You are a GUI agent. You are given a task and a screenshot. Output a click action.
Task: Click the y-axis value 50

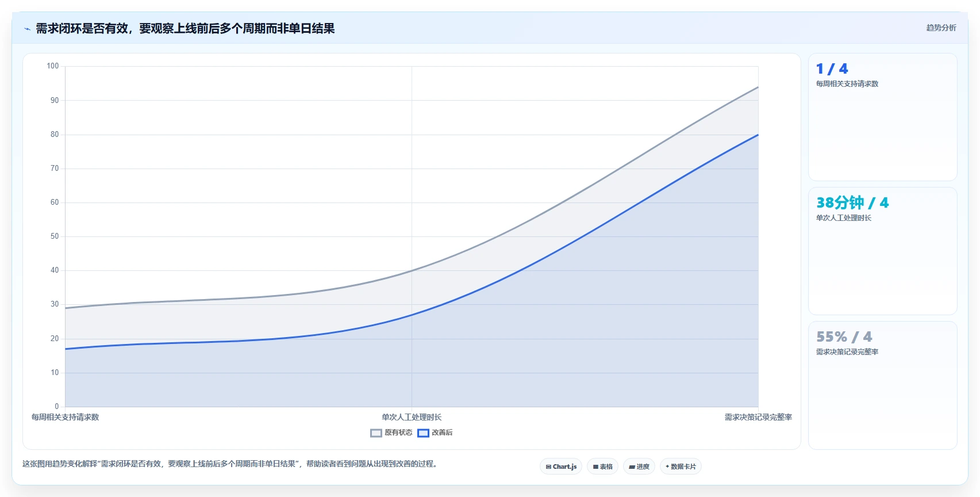point(55,236)
